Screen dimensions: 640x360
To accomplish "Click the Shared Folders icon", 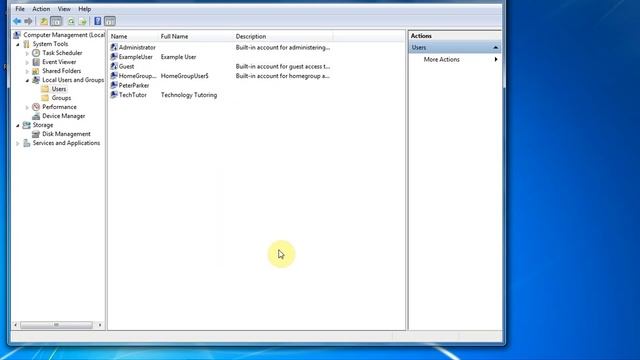I will click(36, 71).
